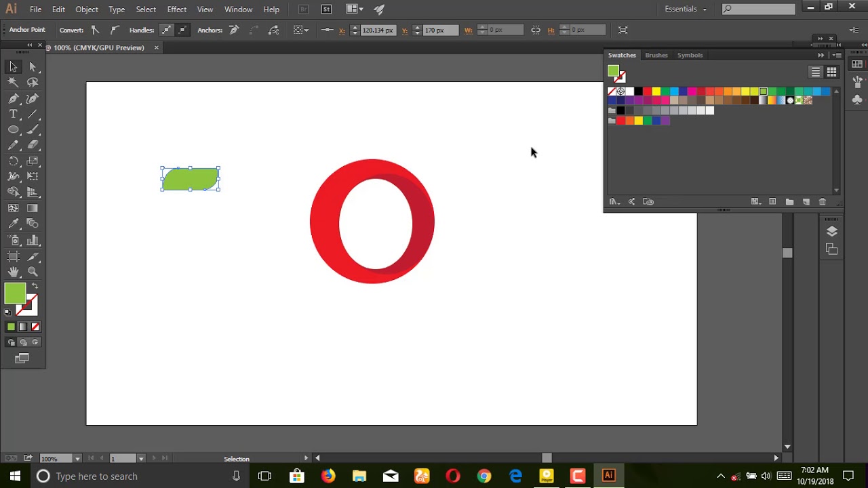
Task: Click the Y coordinate input field
Action: tap(441, 30)
